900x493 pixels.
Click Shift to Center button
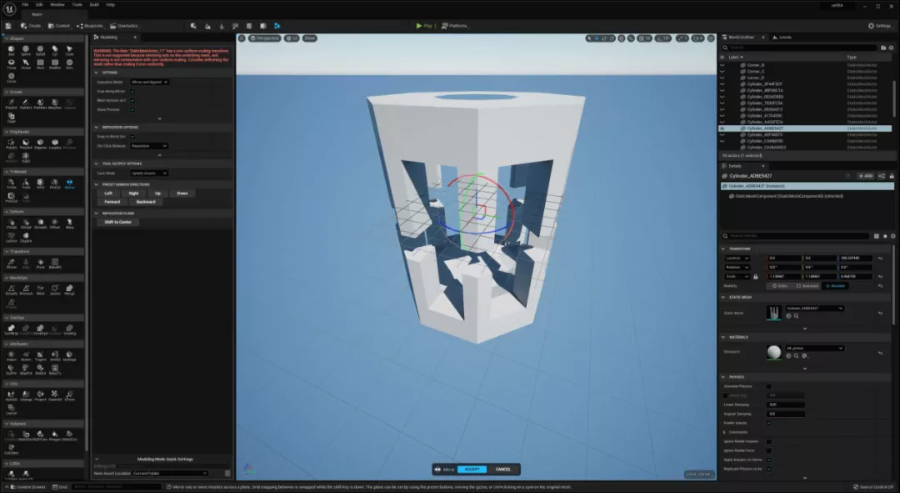click(x=118, y=222)
